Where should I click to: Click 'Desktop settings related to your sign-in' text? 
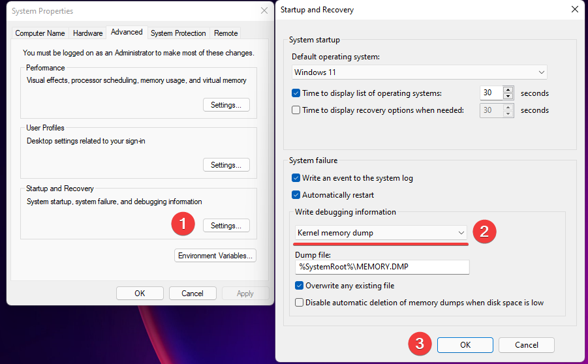pos(86,141)
